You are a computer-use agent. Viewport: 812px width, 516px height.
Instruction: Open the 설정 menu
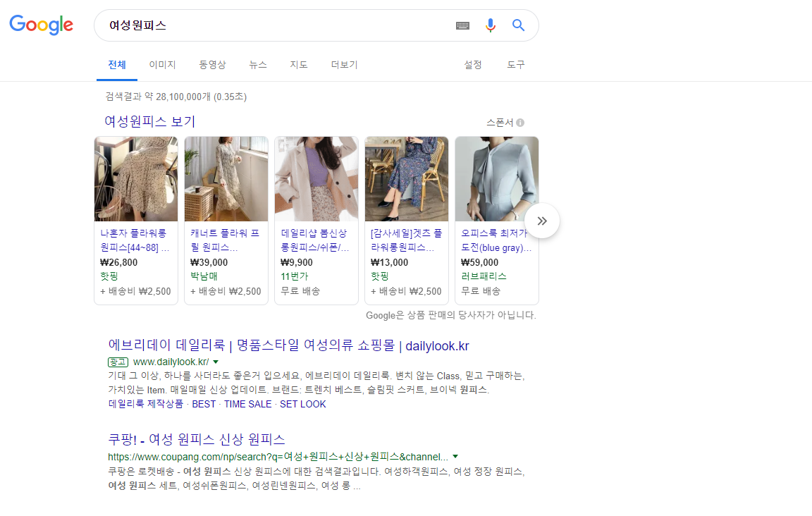[x=473, y=64]
